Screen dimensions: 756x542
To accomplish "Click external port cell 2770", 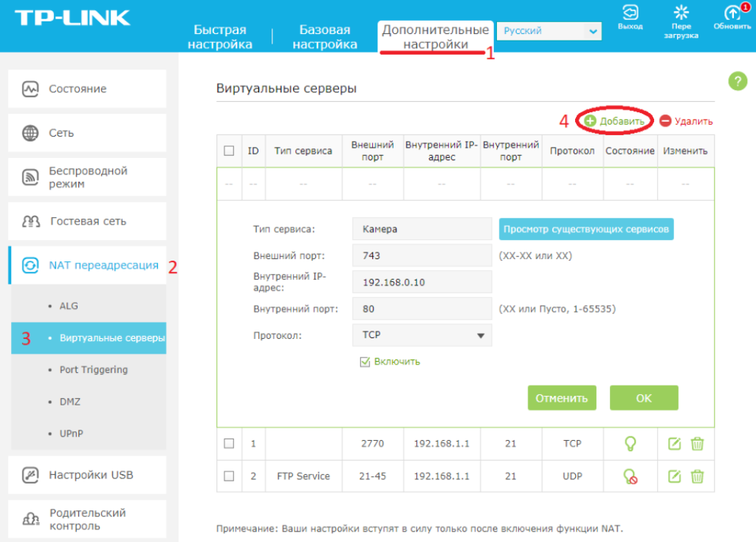I will [373, 444].
